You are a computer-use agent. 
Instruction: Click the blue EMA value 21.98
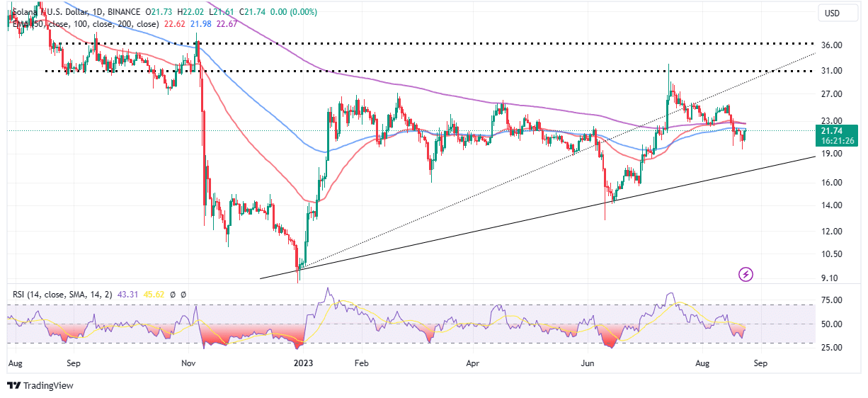pyautogui.click(x=202, y=24)
